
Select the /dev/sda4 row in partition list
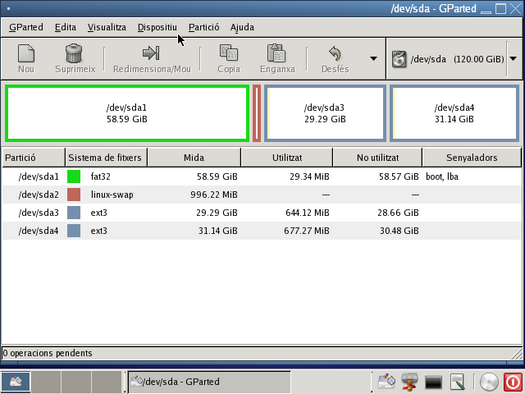pyautogui.click(x=261, y=231)
